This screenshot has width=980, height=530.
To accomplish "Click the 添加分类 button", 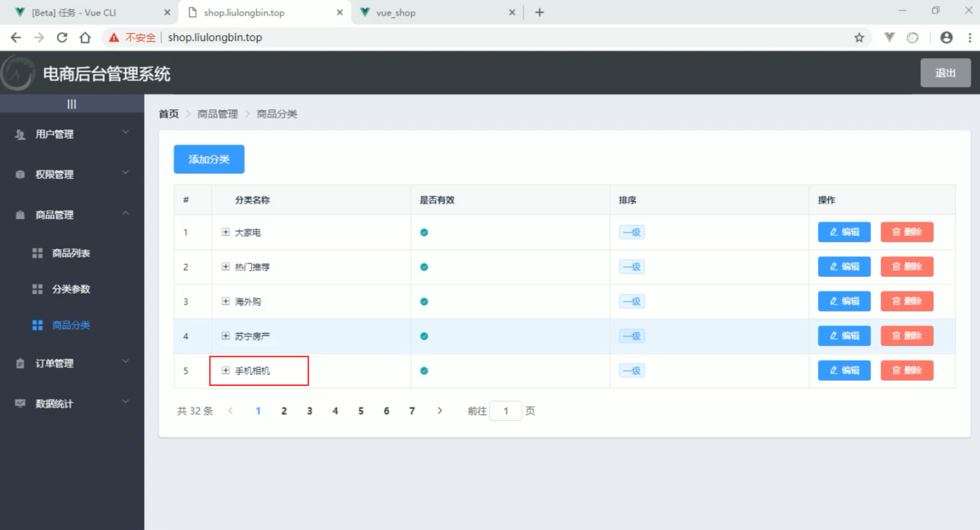I will coord(209,159).
